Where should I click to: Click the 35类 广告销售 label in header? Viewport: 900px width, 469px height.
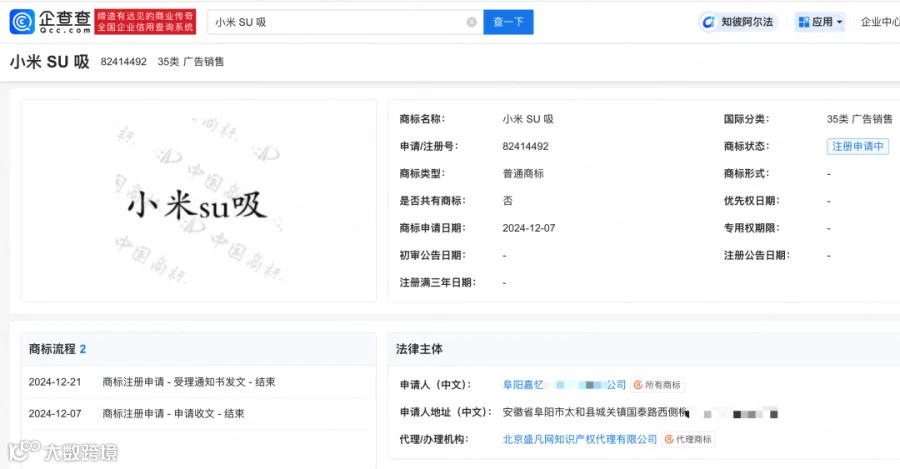point(191,61)
